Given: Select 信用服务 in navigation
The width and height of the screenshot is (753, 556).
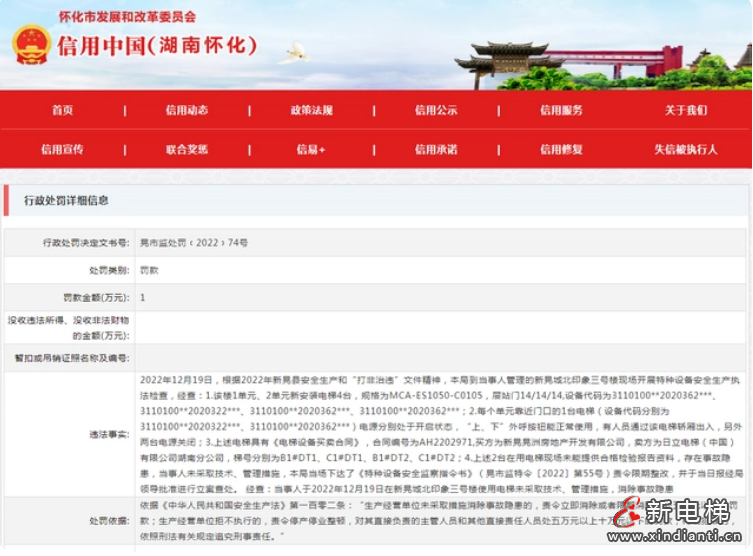Looking at the screenshot, I should [x=561, y=110].
